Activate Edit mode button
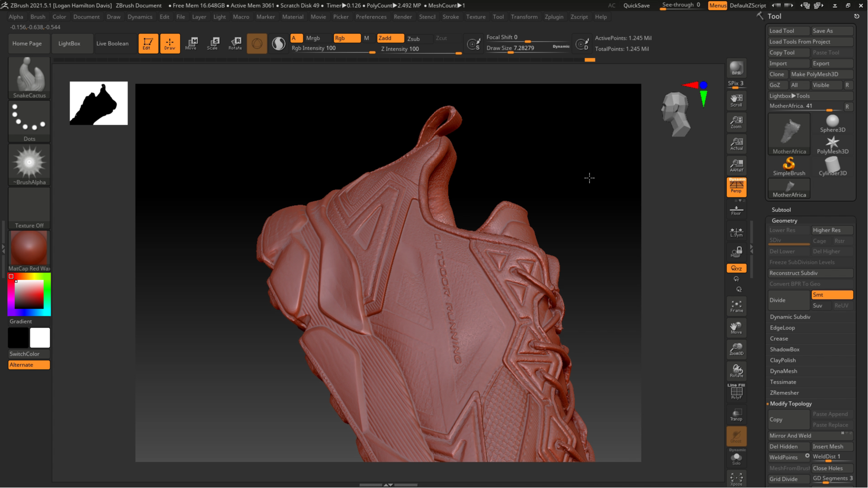Image resolution: width=868 pixels, height=488 pixels. [x=148, y=43]
